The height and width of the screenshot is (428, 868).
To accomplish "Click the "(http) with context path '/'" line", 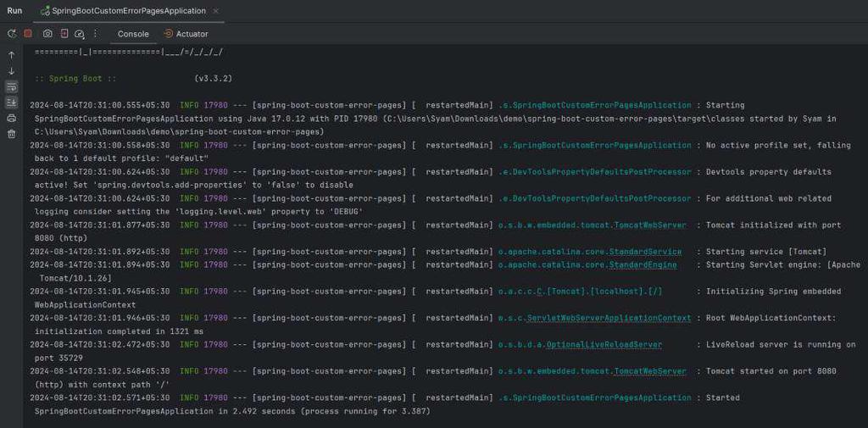I will (x=102, y=385).
